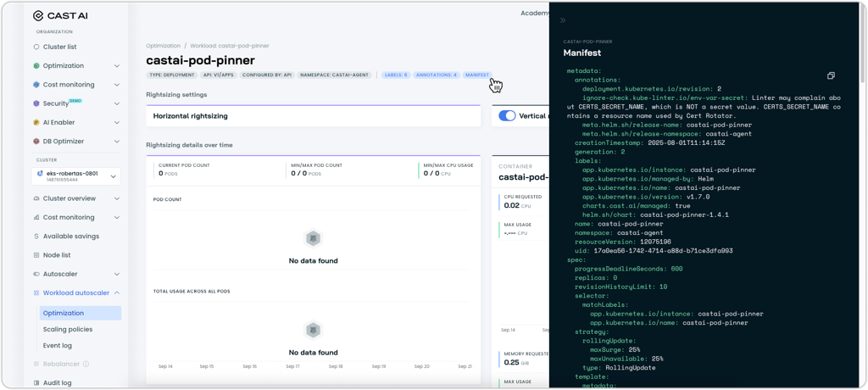Click the organization Cost monitoring icon
The image size is (868, 390).
[36, 85]
